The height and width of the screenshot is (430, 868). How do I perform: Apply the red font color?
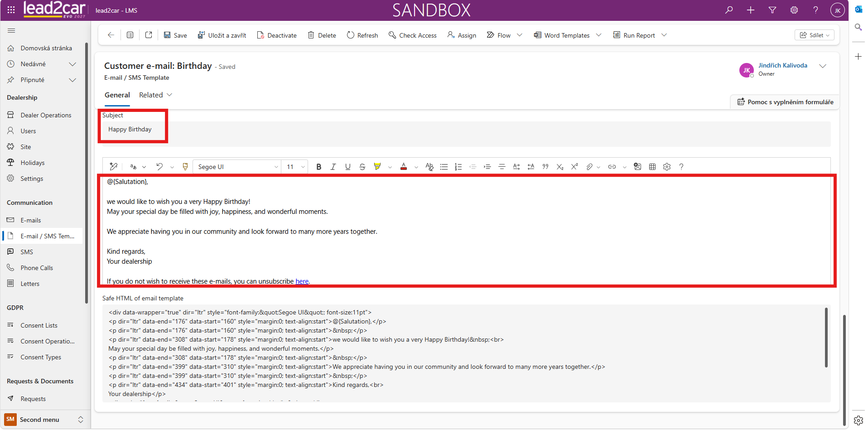404,167
